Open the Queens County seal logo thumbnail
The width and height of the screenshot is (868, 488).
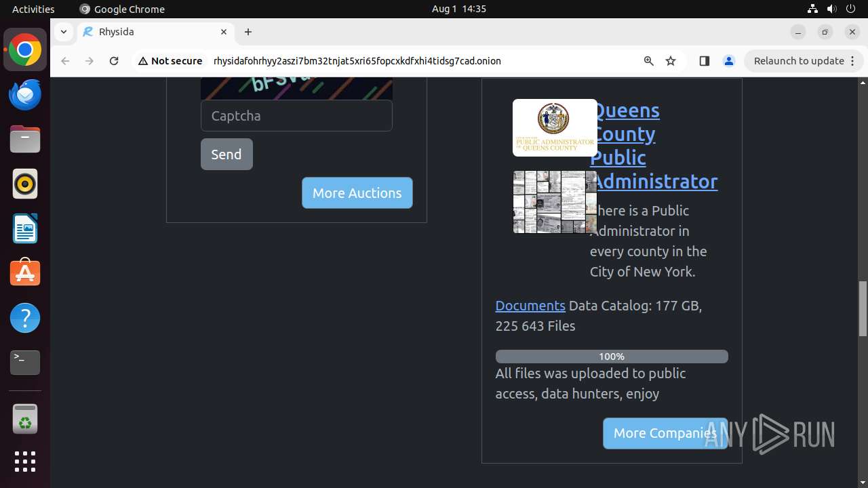pyautogui.click(x=555, y=127)
